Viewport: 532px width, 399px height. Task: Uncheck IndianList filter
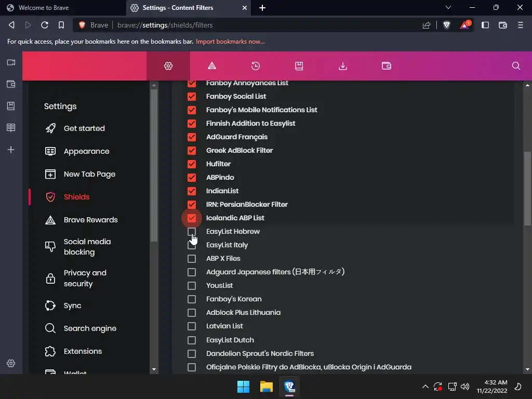tap(192, 191)
